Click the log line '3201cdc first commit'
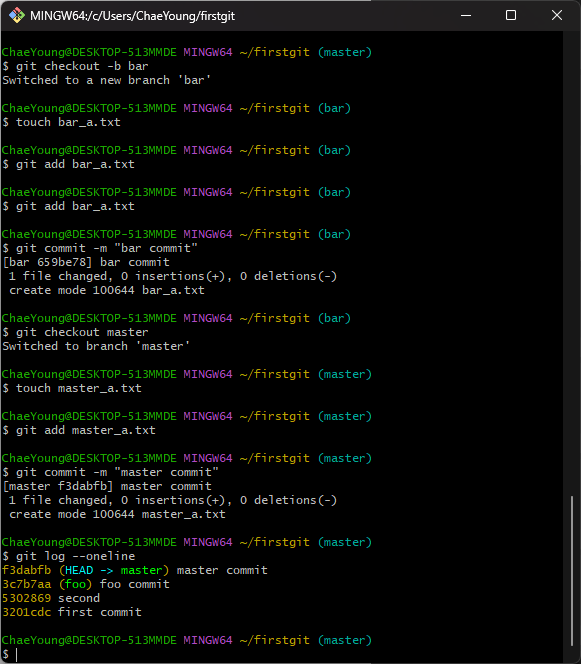 (72, 612)
